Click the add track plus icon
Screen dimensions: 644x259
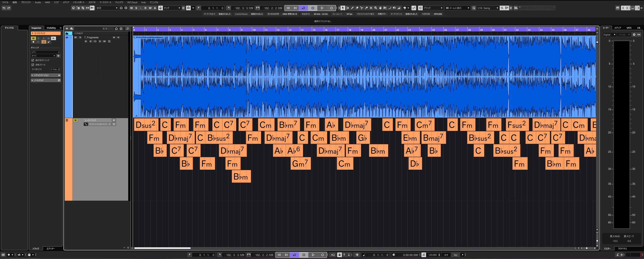pyautogui.click(x=67, y=28)
